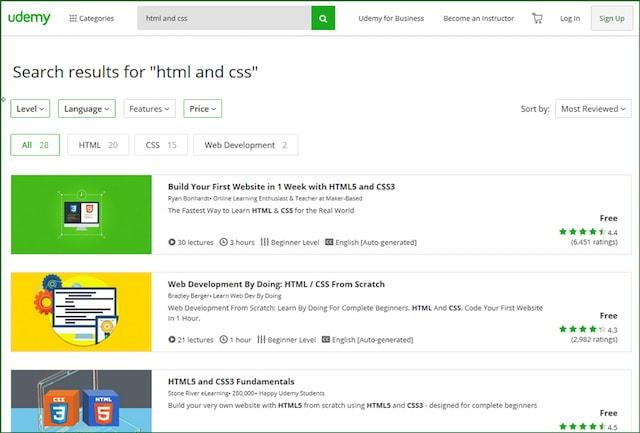
Task: Click the Udemy logo
Action: [33, 18]
